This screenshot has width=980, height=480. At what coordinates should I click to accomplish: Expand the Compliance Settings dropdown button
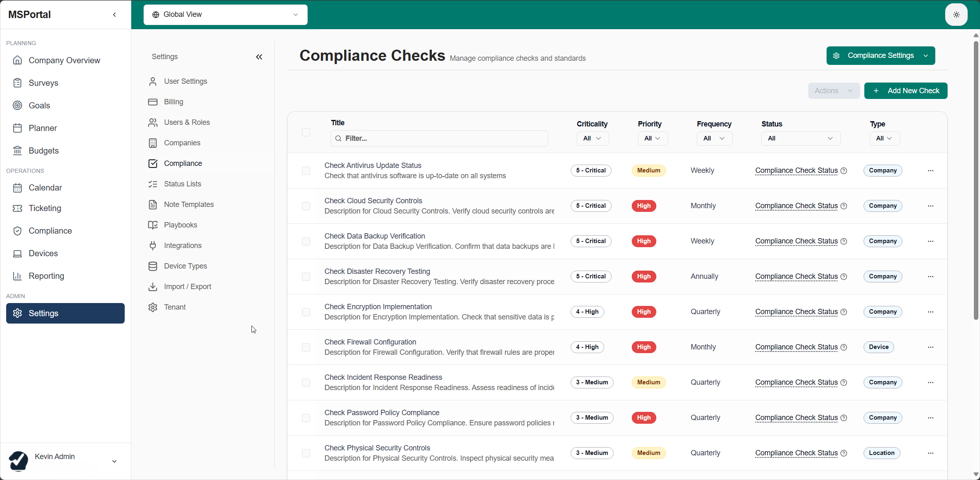(881, 55)
